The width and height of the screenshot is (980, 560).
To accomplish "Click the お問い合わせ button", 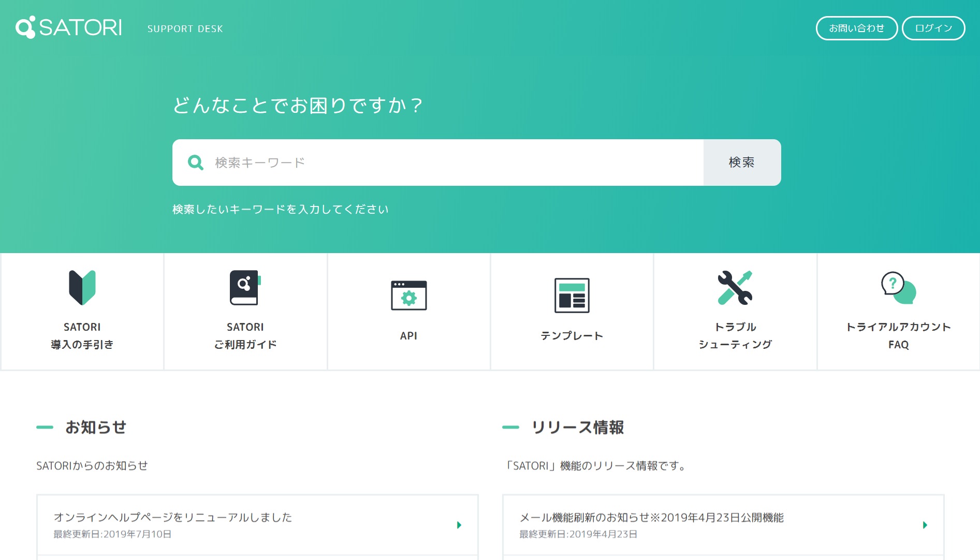I will [857, 28].
